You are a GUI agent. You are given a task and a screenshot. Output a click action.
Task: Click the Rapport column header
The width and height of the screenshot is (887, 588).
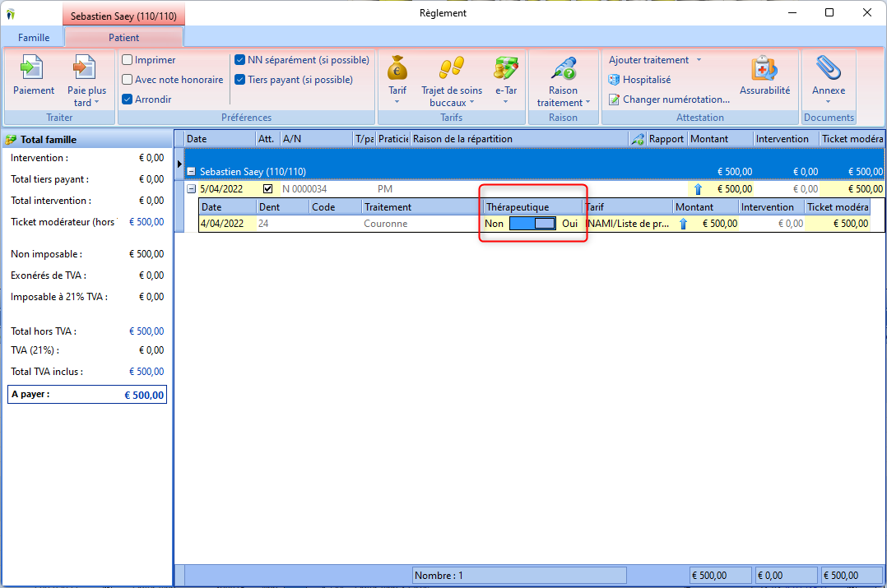[666, 139]
